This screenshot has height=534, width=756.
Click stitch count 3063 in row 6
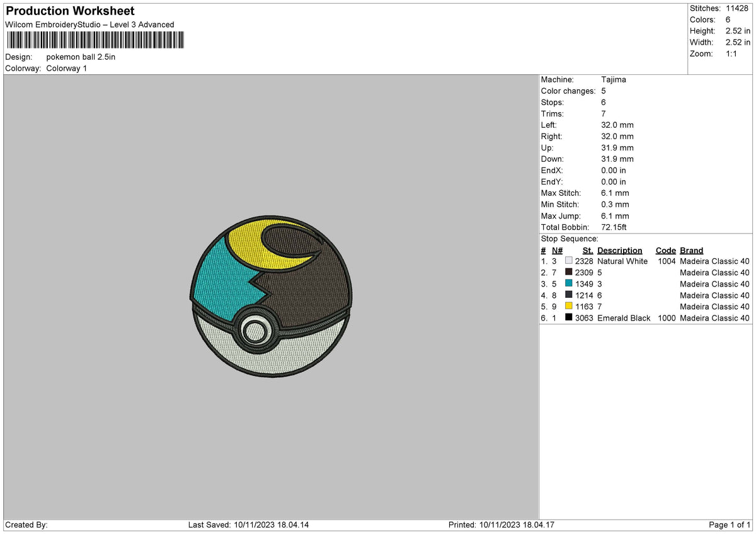584,317
